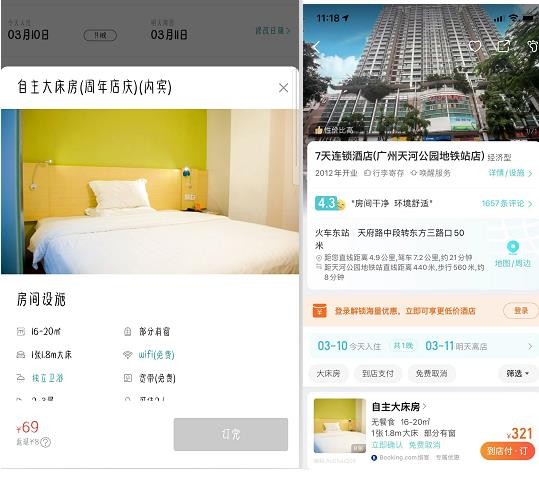539x478 pixels.
Task: Toggle the 大床房 filter chip
Action: click(x=328, y=373)
